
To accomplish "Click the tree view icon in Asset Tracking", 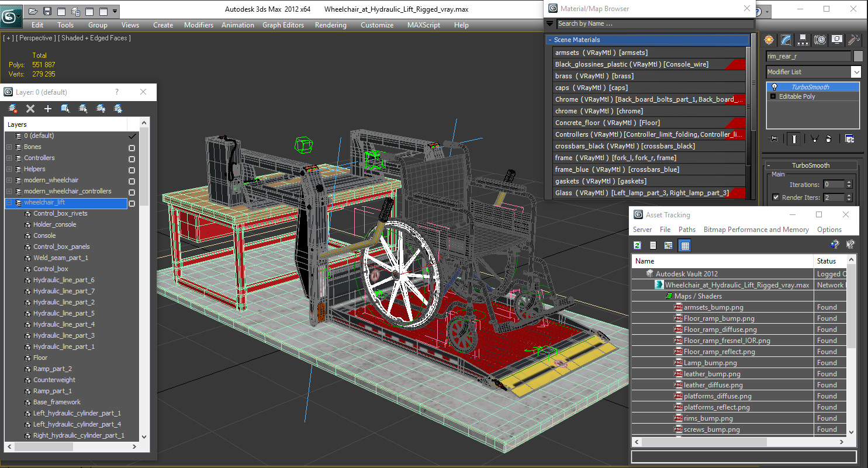I will point(668,245).
